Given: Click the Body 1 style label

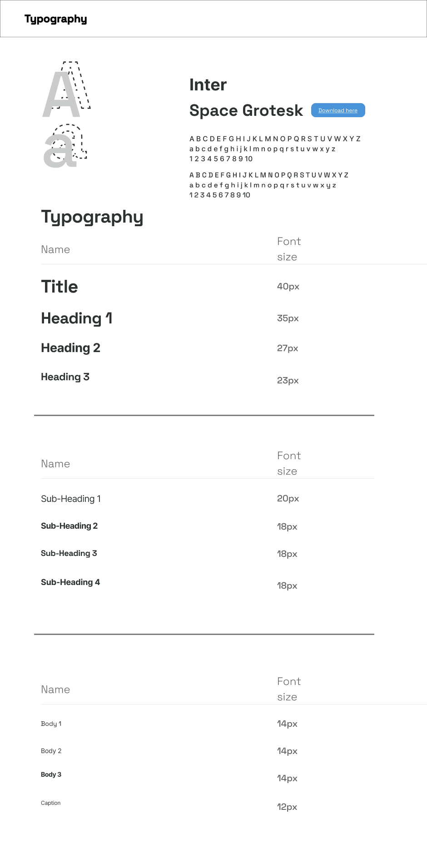Looking at the screenshot, I should click(x=51, y=724).
